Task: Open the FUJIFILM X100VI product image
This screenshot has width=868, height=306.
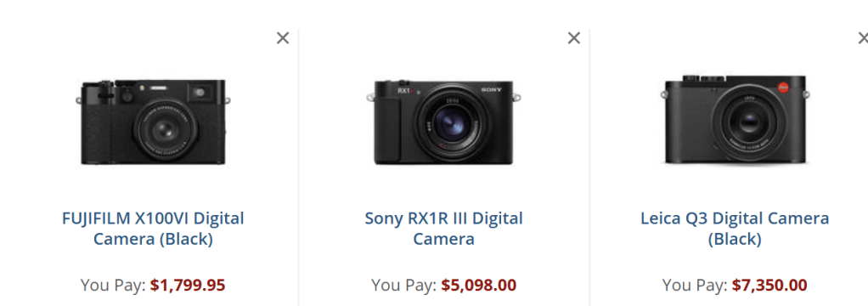Action: [x=154, y=122]
